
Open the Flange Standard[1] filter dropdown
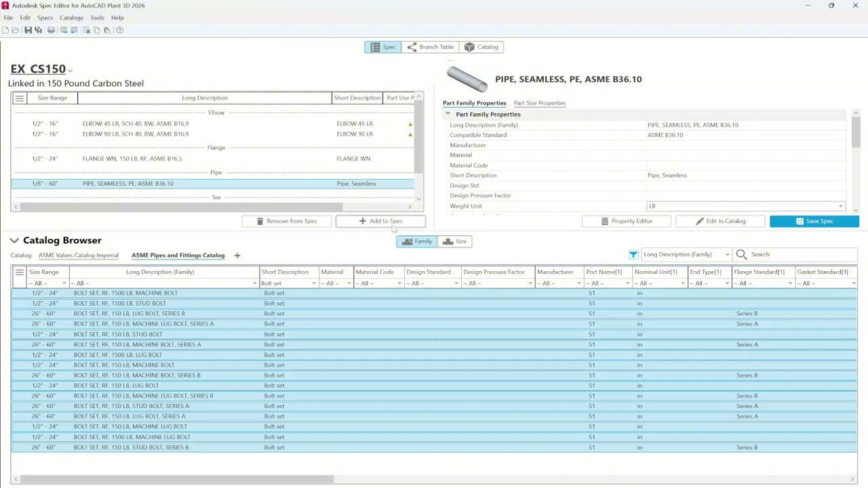(789, 283)
